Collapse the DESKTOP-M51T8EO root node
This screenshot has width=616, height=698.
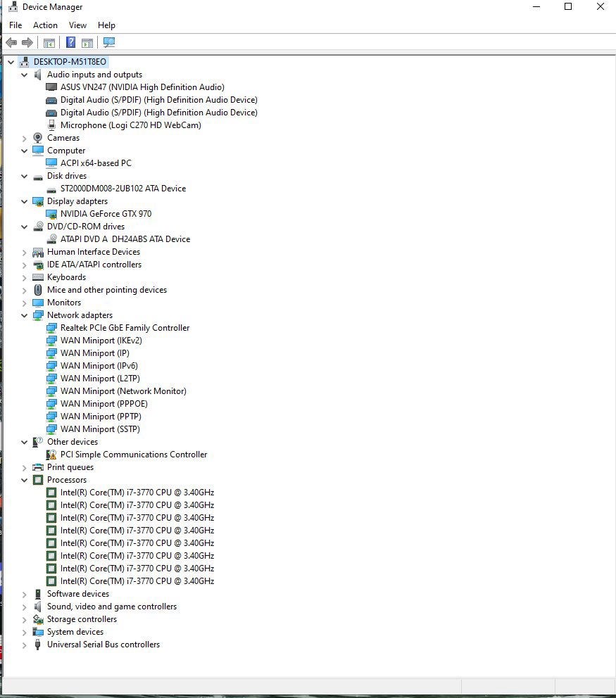[x=11, y=62]
